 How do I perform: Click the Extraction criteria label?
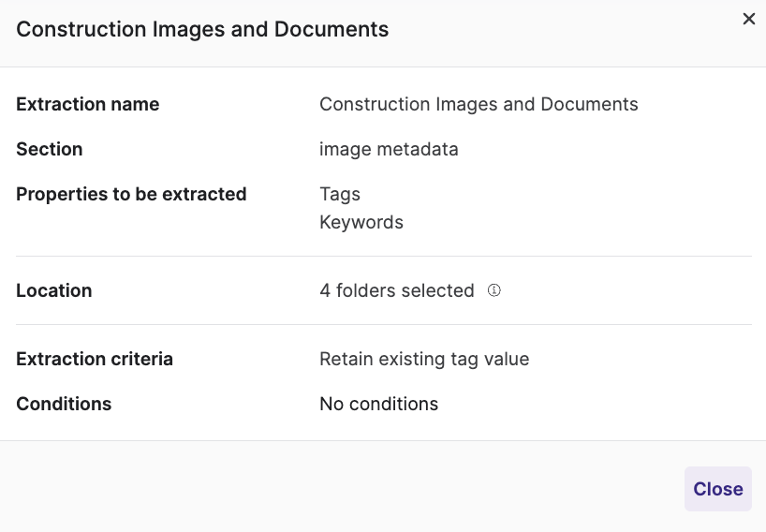click(95, 359)
